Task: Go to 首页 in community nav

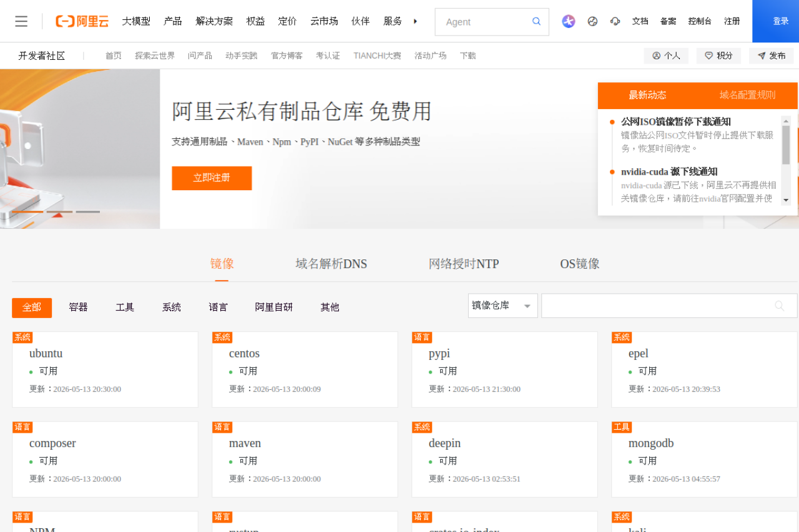Action: pyautogui.click(x=114, y=56)
